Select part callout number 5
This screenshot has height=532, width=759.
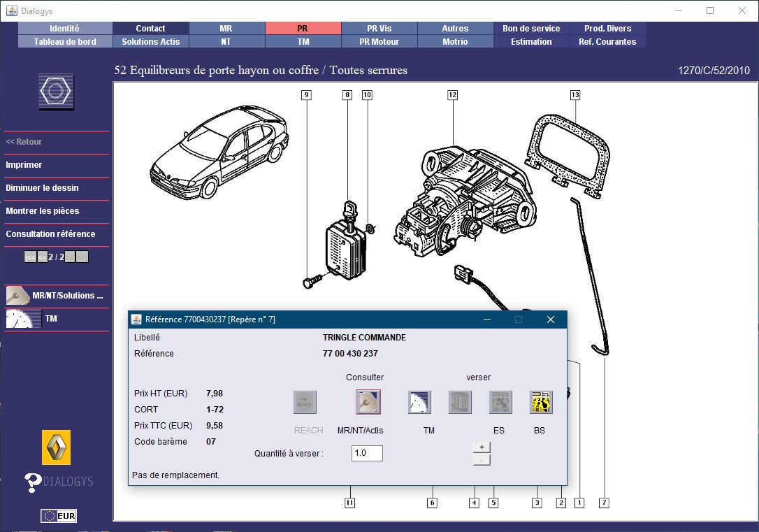click(x=493, y=503)
